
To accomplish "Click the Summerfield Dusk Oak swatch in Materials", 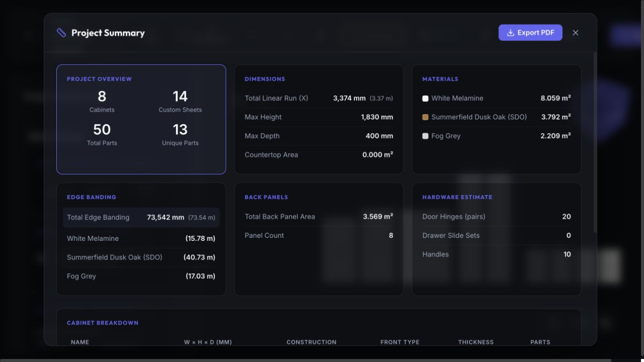I will pyautogui.click(x=425, y=117).
